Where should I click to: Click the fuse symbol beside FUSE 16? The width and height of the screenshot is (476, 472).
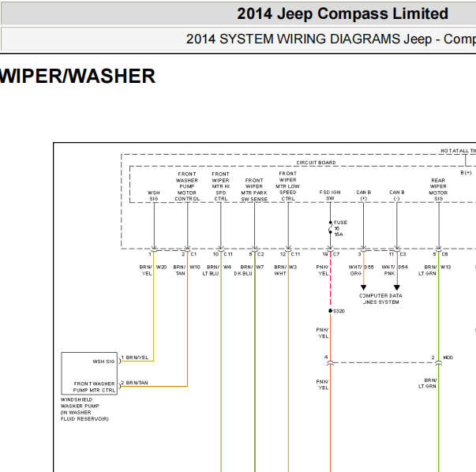pyautogui.click(x=330, y=227)
